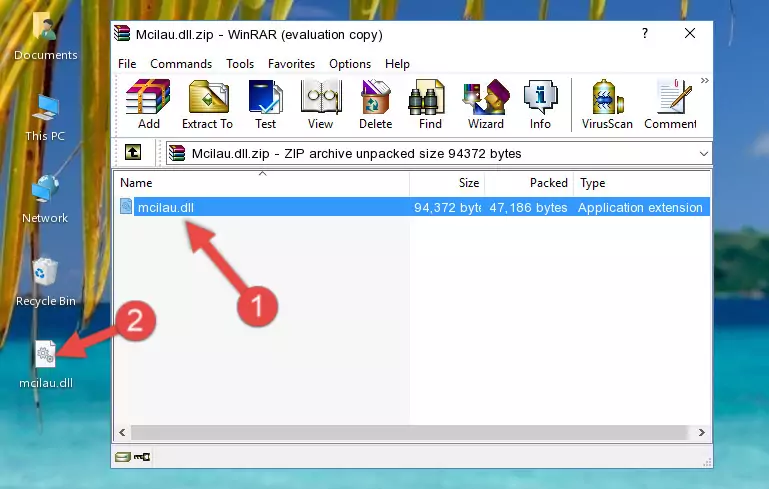This screenshot has width=769, height=489.
Task: Click the mcilau.dll file icon in the list
Action: 126,206
